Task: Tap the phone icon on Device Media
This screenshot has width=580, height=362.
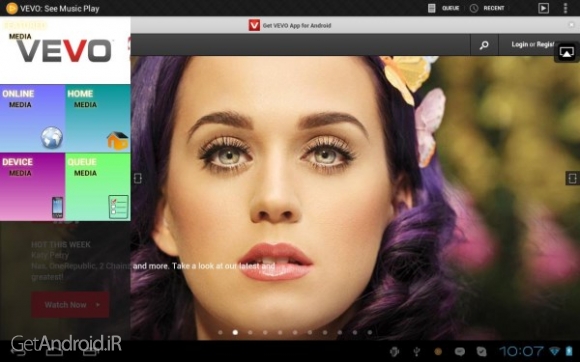Action: coord(57,207)
